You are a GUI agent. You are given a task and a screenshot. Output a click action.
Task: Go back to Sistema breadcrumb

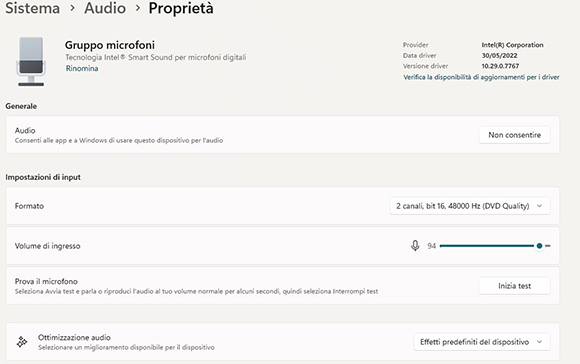tap(32, 8)
